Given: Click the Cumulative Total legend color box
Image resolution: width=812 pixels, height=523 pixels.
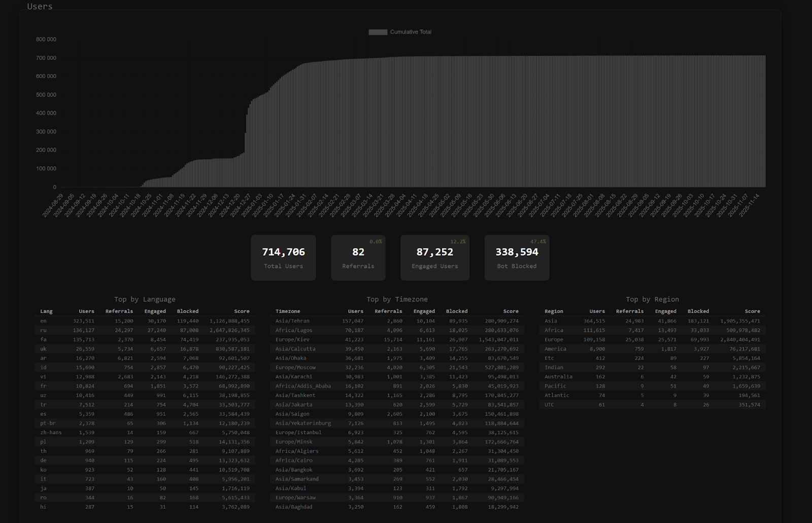Looking at the screenshot, I should [x=378, y=32].
